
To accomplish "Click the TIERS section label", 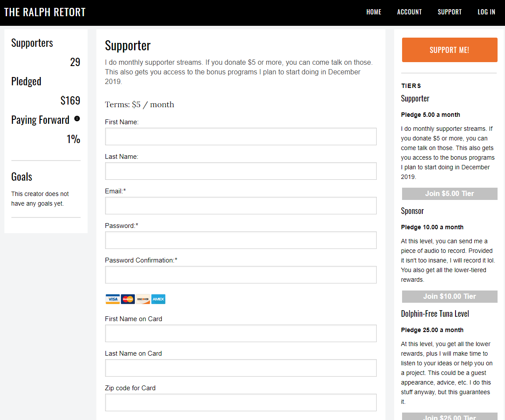I will (411, 86).
